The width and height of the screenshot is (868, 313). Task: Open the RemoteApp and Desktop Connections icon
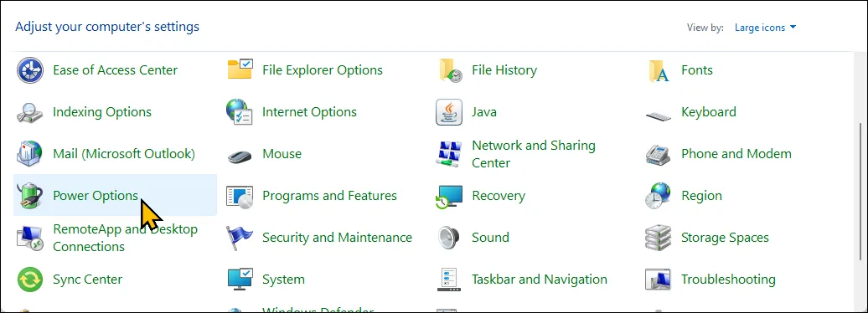30,238
